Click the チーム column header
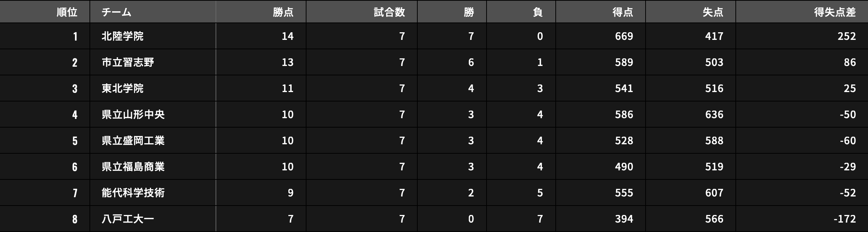Viewport: 868px width, 232px height. (116, 12)
